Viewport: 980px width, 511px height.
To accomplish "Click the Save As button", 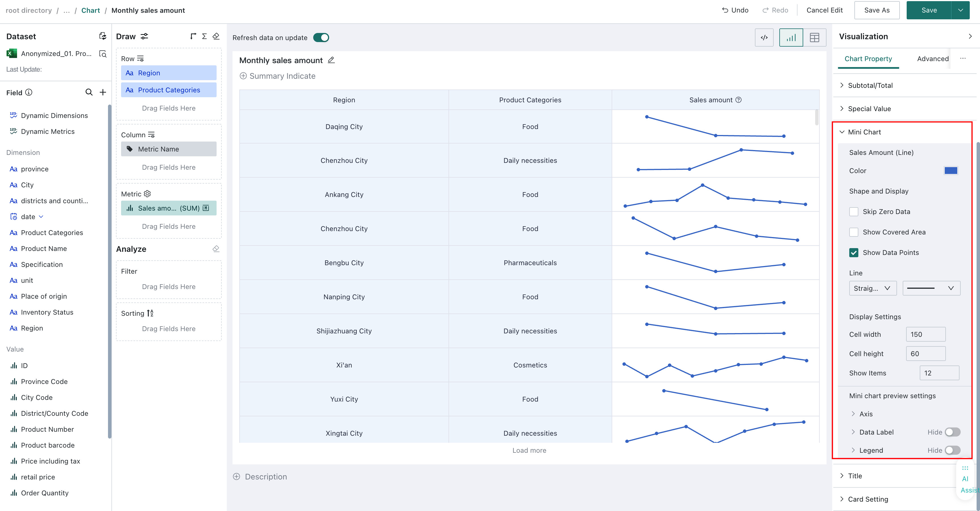I will click(877, 10).
